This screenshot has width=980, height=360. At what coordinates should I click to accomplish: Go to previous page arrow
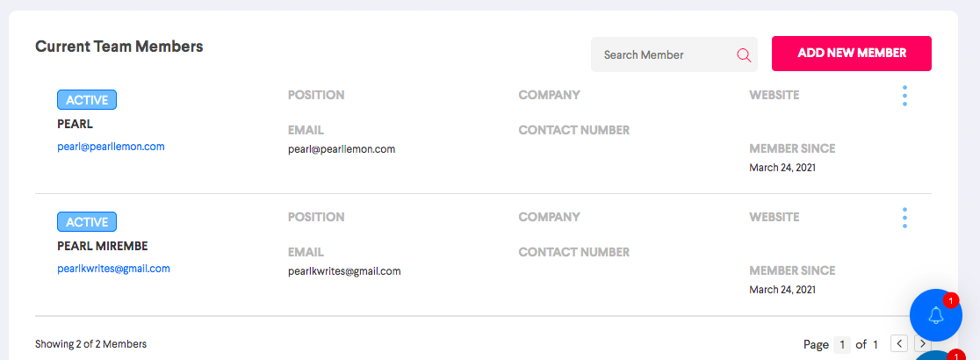tap(898, 343)
